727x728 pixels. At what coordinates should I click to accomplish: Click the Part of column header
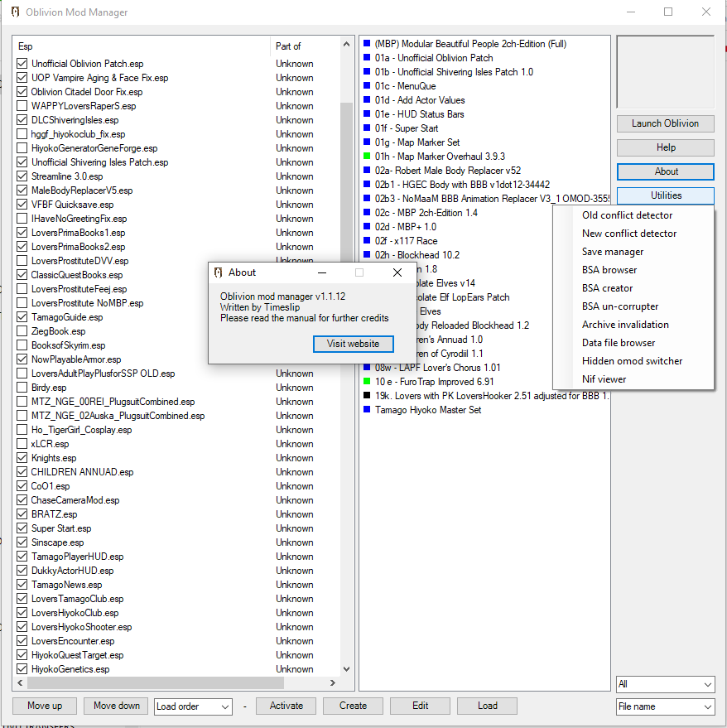[305, 46]
